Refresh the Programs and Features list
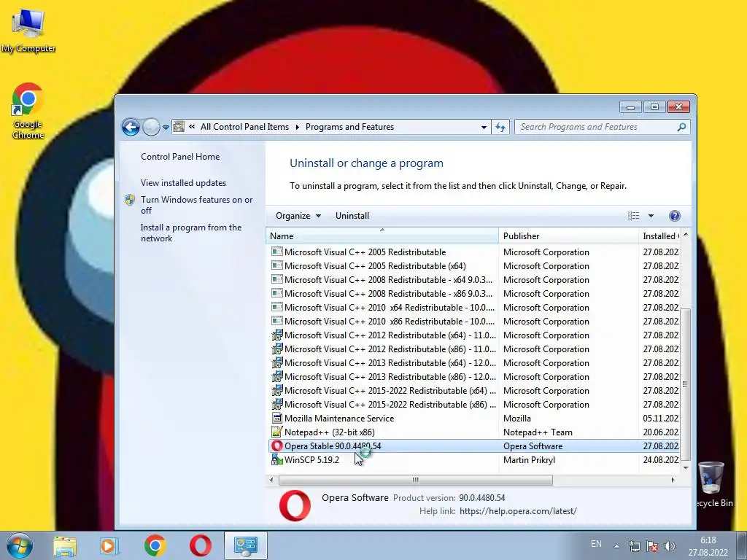The width and height of the screenshot is (747, 560). coord(500,127)
